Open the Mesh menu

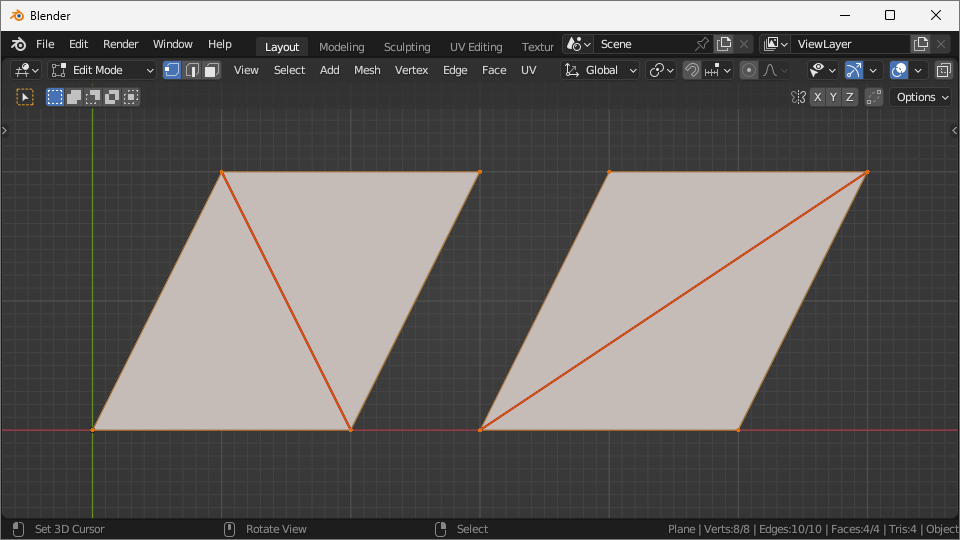click(367, 70)
